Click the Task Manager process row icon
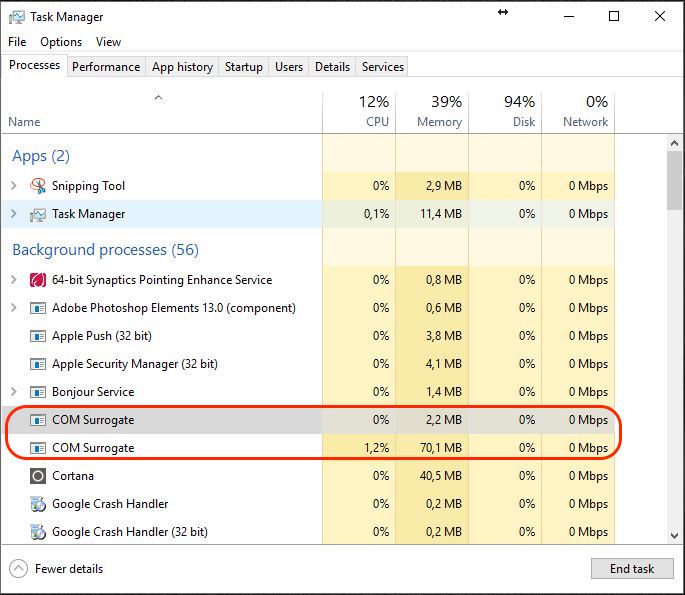The height and width of the screenshot is (595, 685). 38,214
